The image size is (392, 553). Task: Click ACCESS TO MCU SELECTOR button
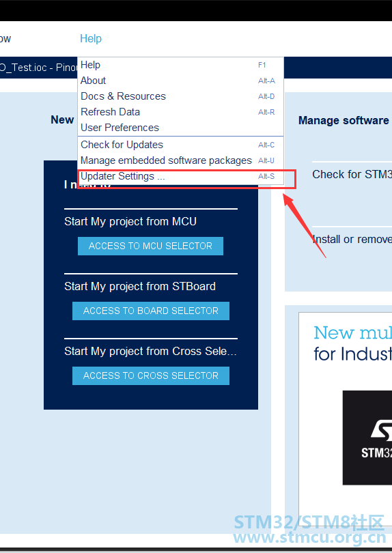[x=150, y=246]
